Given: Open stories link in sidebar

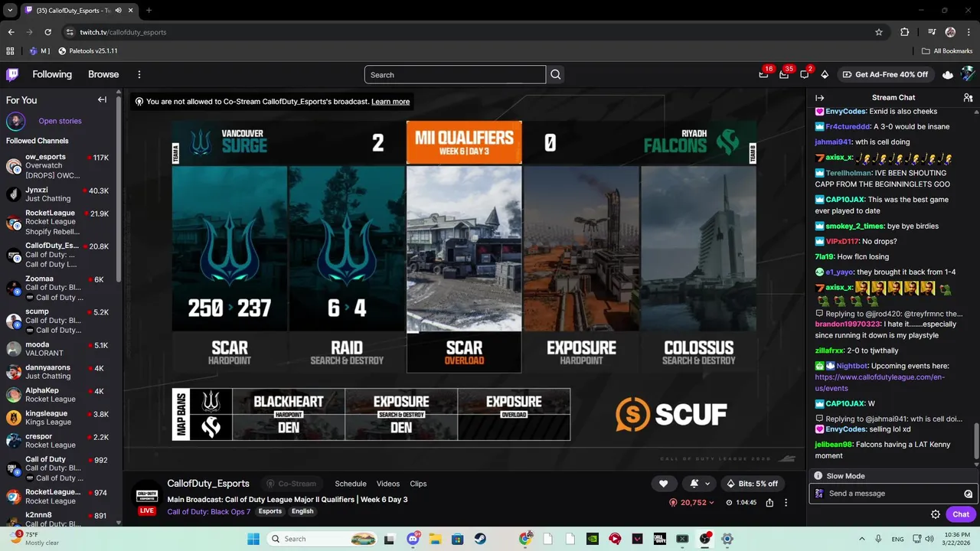Looking at the screenshot, I should click(60, 121).
